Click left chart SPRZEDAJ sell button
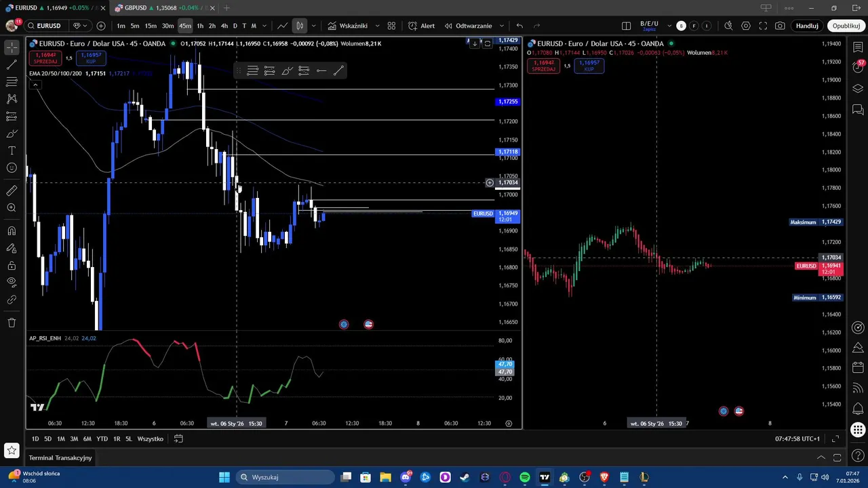 click(x=46, y=58)
